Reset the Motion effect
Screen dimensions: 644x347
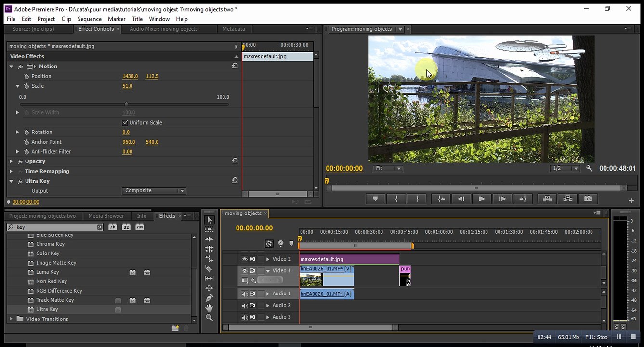pyautogui.click(x=235, y=66)
